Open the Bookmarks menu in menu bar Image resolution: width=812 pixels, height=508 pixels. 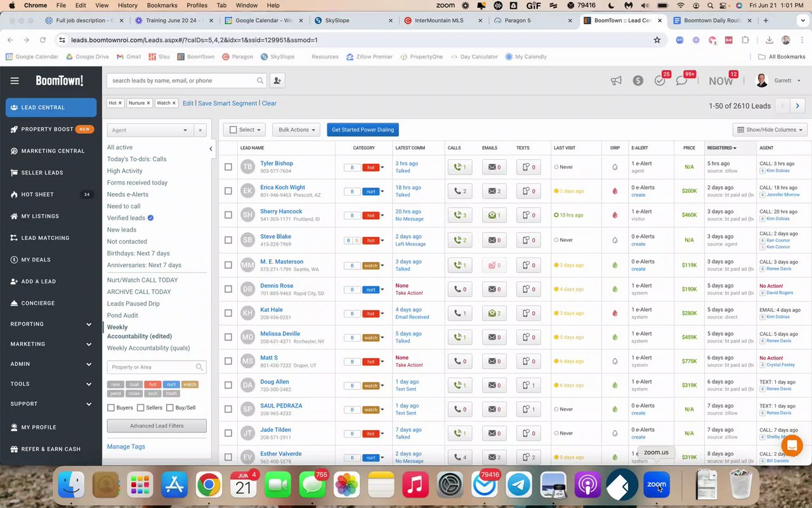point(162,5)
